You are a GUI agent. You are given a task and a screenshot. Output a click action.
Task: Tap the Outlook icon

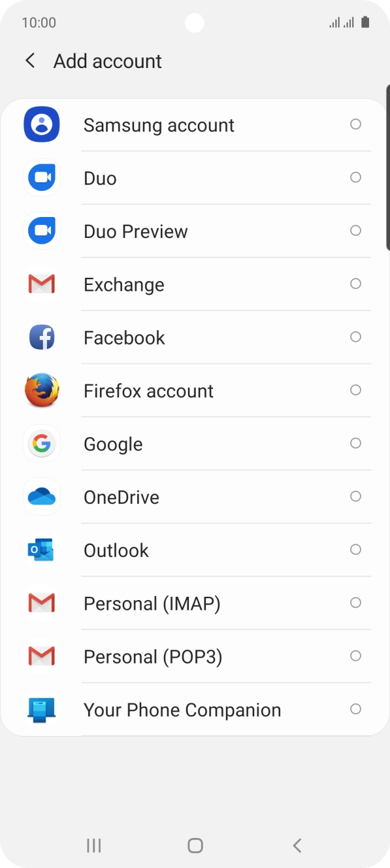42,550
